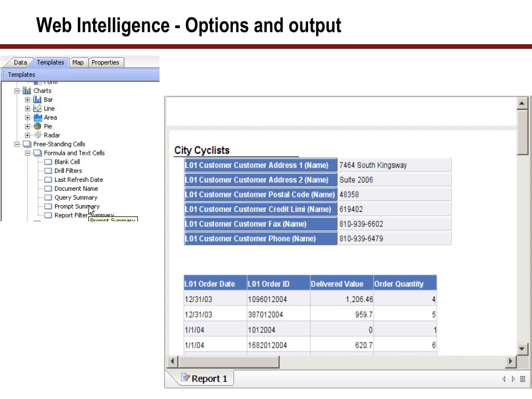This screenshot has height=399, width=532.
Task: Click delivered value 959.7 cell
Action: coord(342,314)
